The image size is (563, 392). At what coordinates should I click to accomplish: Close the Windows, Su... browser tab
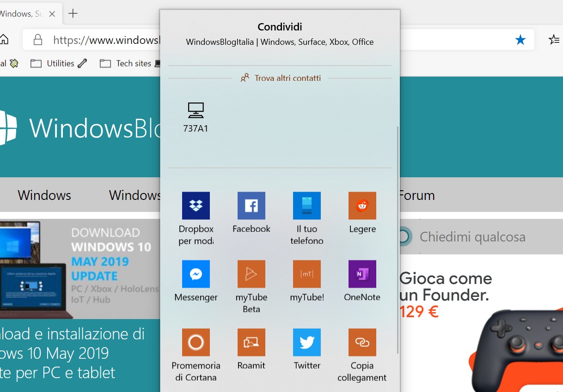(x=52, y=14)
